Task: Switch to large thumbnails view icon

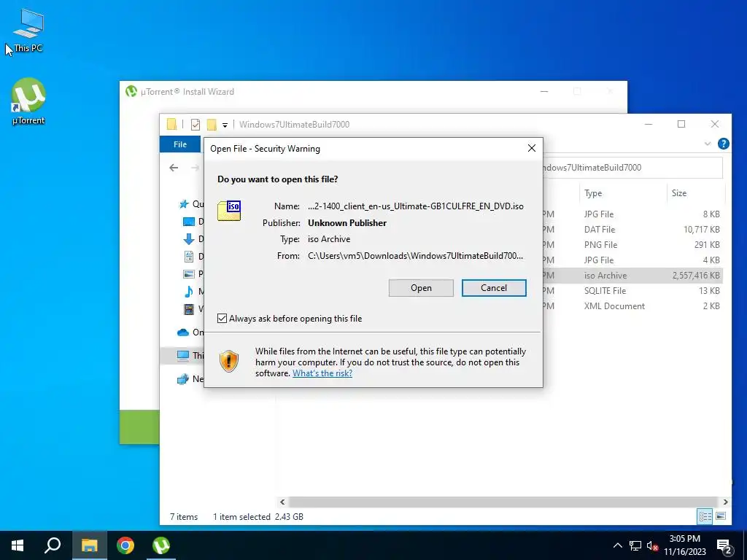Action: click(x=721, y=516)
